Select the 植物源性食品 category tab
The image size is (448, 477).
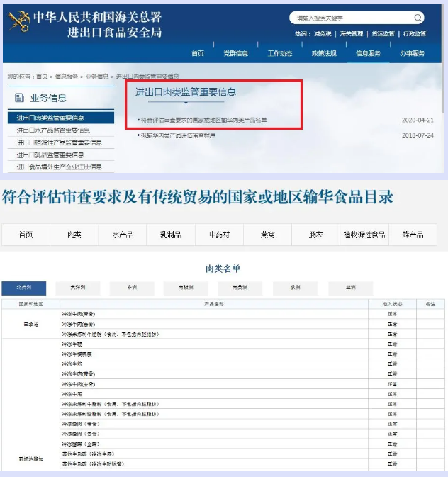(364, 235)
